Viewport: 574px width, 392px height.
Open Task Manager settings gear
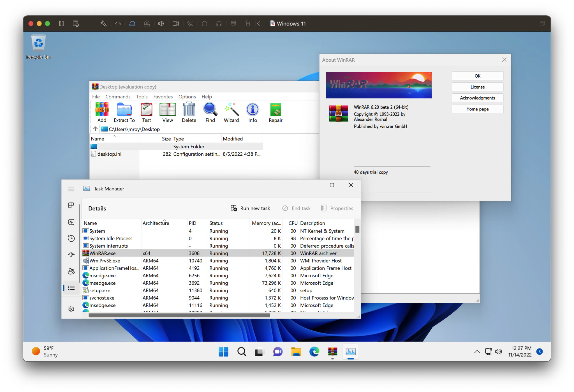tap(71, 309)
